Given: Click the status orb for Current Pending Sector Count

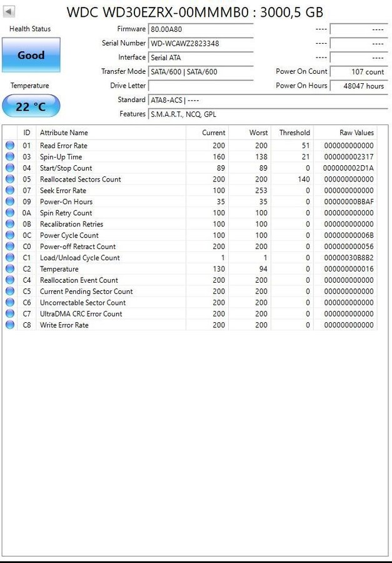Looking at the screenshot, I should (10, 291).
